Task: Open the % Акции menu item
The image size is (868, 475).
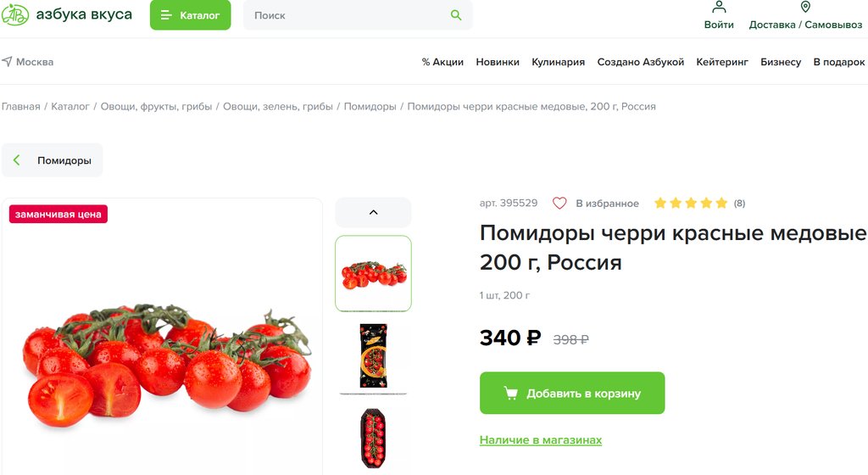Action: 442,62
